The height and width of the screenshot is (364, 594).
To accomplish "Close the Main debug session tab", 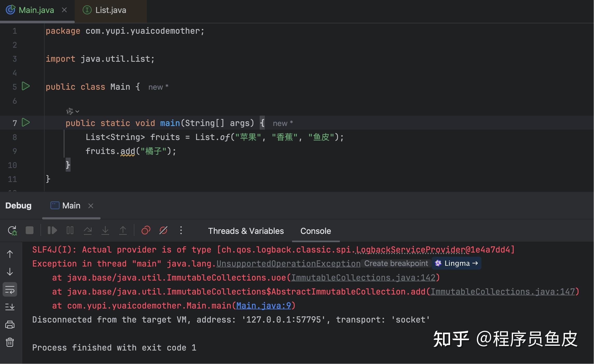I will 91,206.
